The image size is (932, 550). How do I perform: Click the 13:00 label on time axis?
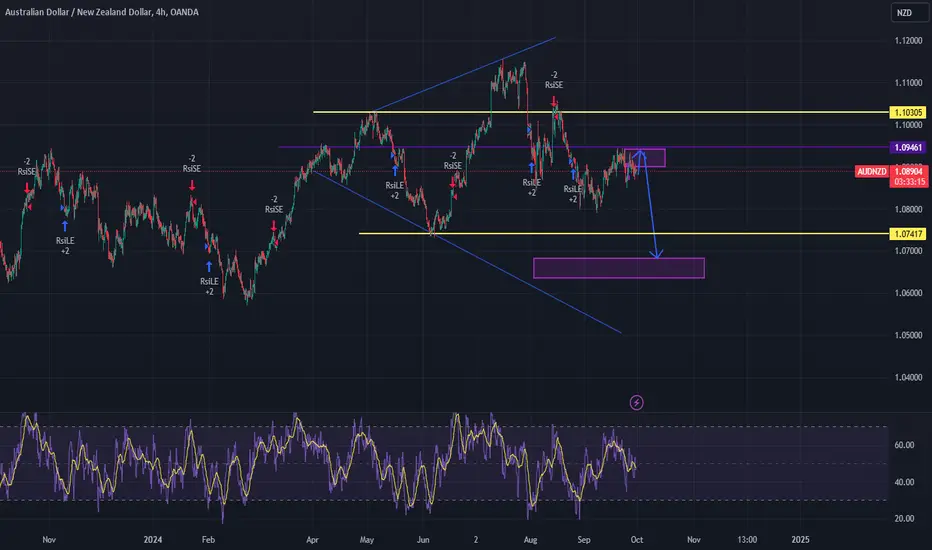tap(747, 540)
